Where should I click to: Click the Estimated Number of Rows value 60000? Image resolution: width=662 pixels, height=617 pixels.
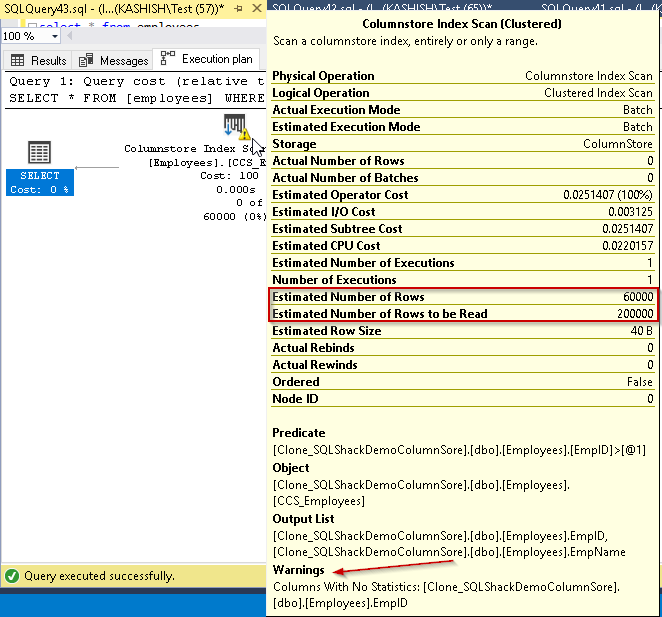638,297
